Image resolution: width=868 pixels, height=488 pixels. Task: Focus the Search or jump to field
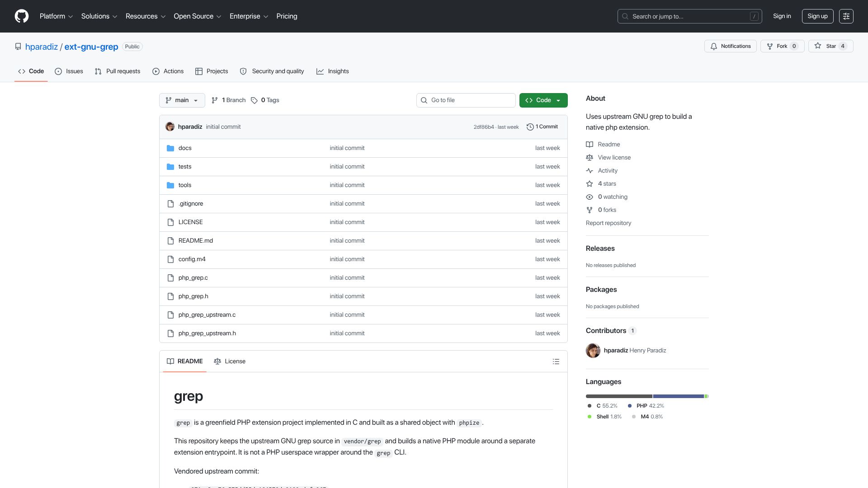tap(690, 16)
